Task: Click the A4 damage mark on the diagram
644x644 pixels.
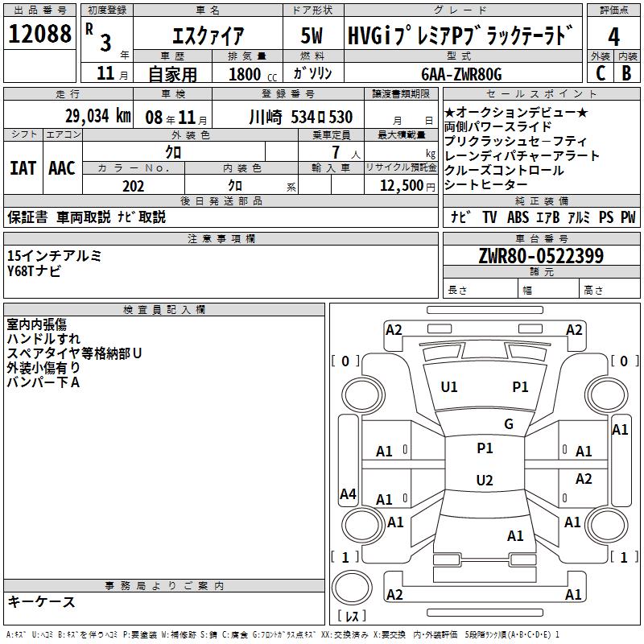Action: [348, 494]
